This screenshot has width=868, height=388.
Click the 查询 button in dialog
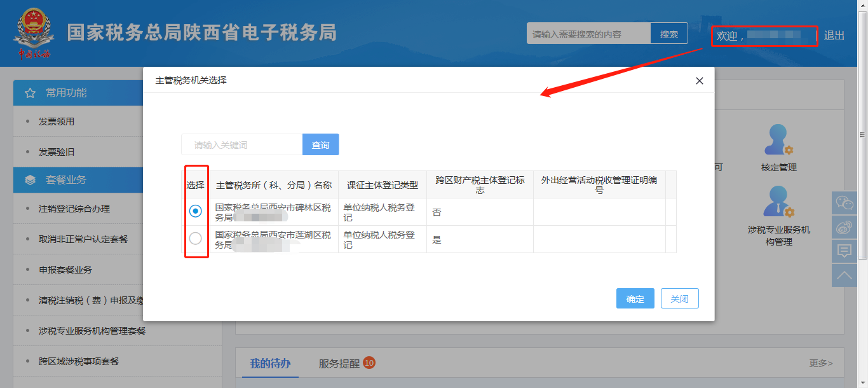pyautogui.click(x=321, y=144)
